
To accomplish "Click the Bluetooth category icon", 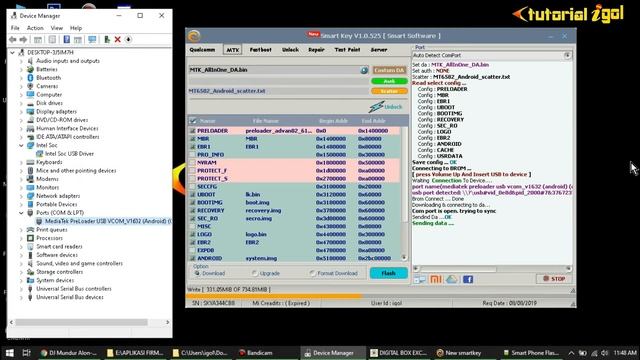I will (x=30, y=78).
